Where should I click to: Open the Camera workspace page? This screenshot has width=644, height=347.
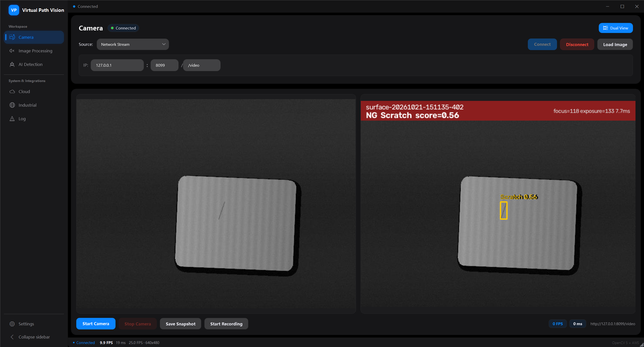tap(34, 37)
